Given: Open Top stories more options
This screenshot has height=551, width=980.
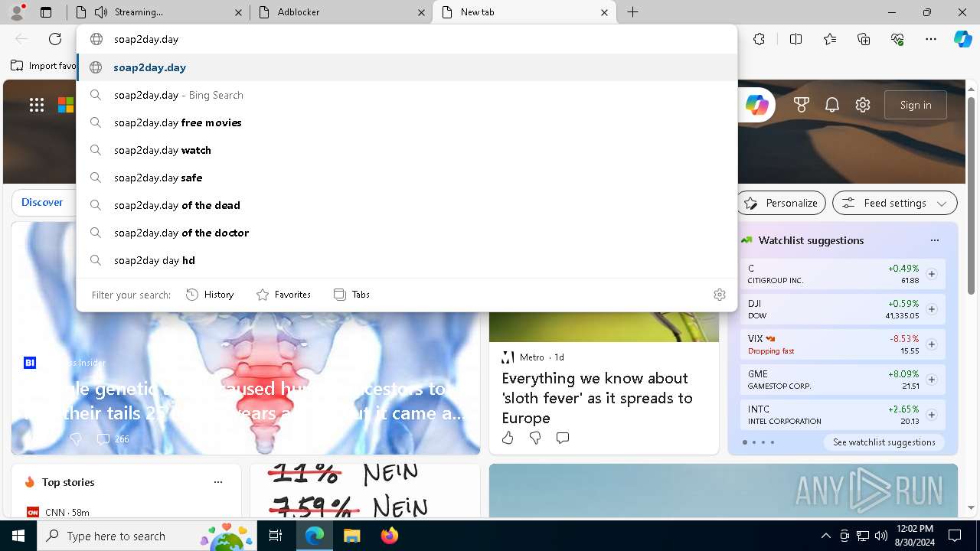Looking at the screenshot, I should [218, 482].
